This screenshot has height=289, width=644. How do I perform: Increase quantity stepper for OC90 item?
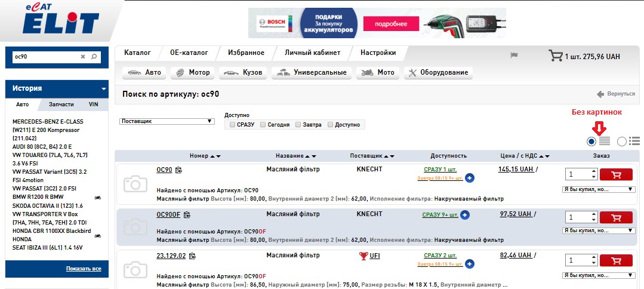click(593, 172)
